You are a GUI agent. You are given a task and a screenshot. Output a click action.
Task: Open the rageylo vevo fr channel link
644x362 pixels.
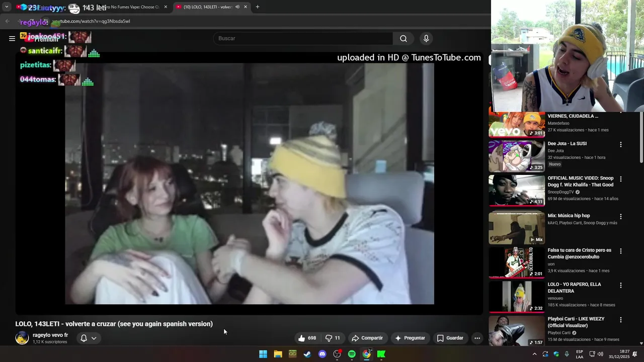[x=50, y=335]
